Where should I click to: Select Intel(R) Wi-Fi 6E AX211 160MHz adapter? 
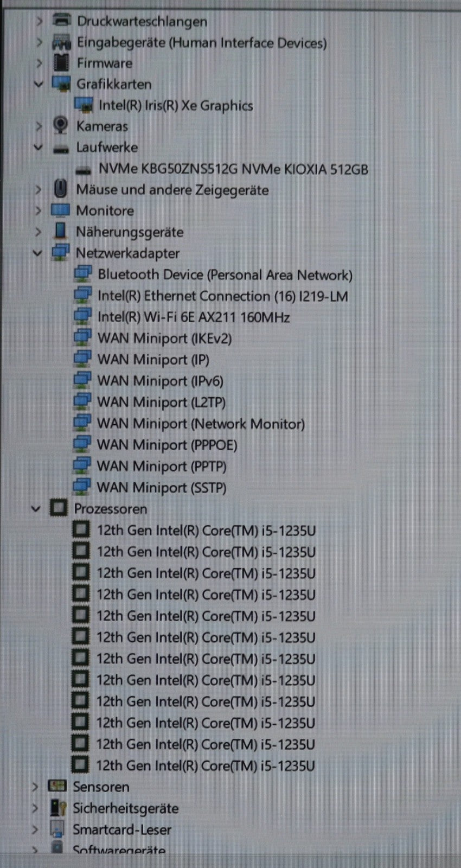coord(193,317)
